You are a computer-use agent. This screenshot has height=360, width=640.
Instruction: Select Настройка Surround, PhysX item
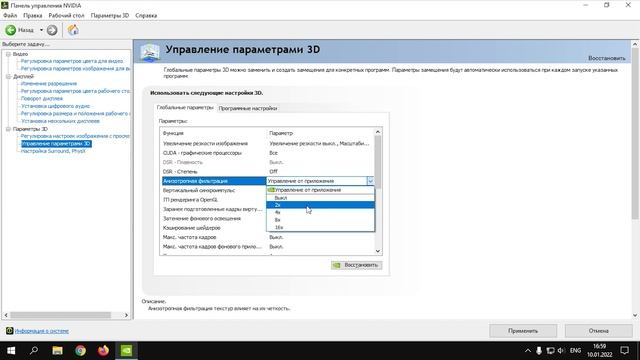53,151
